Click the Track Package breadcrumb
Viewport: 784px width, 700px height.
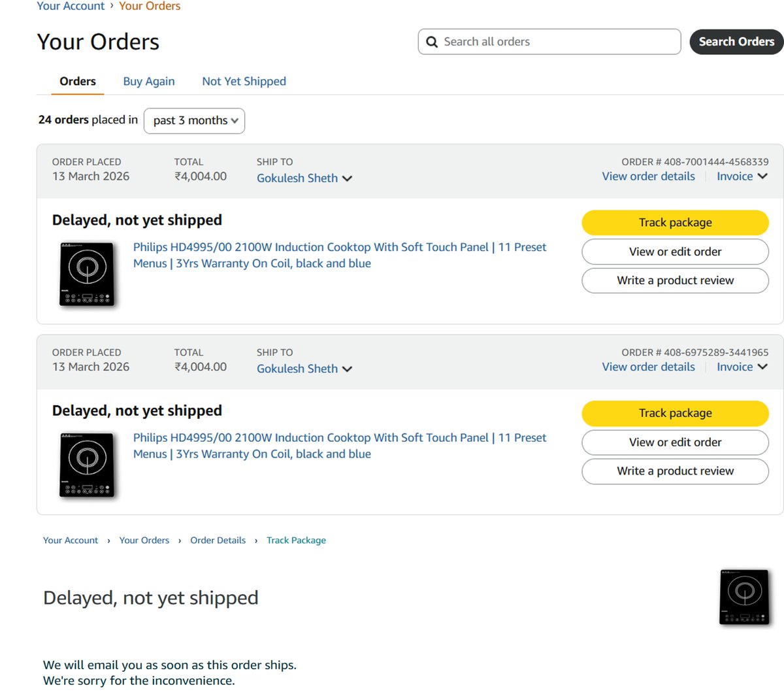[296, 541]
